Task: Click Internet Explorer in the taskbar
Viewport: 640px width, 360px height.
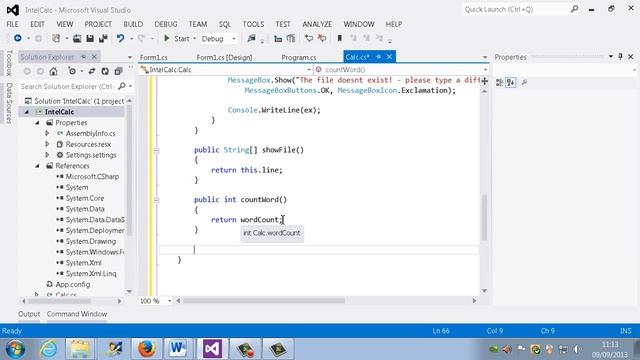Action: tap(48, 349)
